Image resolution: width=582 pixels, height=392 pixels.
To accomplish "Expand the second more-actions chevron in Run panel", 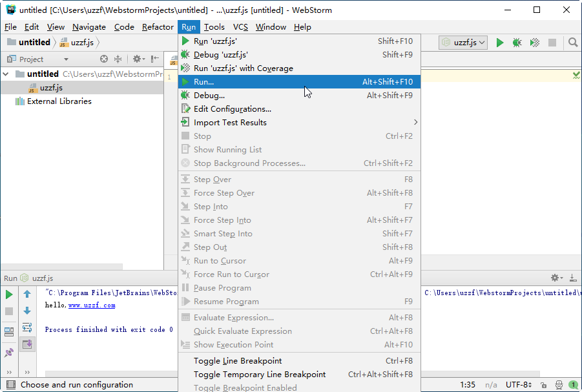I will click(x=27, y=372).
